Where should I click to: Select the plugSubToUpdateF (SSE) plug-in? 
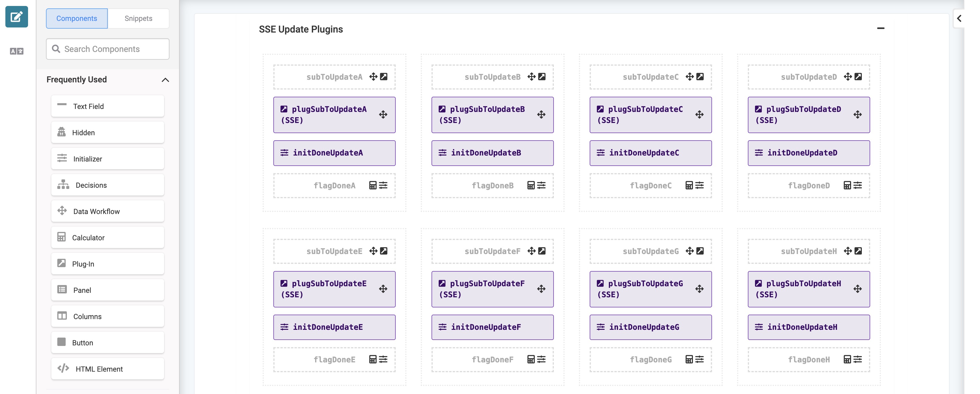click(x=493, y=289)
